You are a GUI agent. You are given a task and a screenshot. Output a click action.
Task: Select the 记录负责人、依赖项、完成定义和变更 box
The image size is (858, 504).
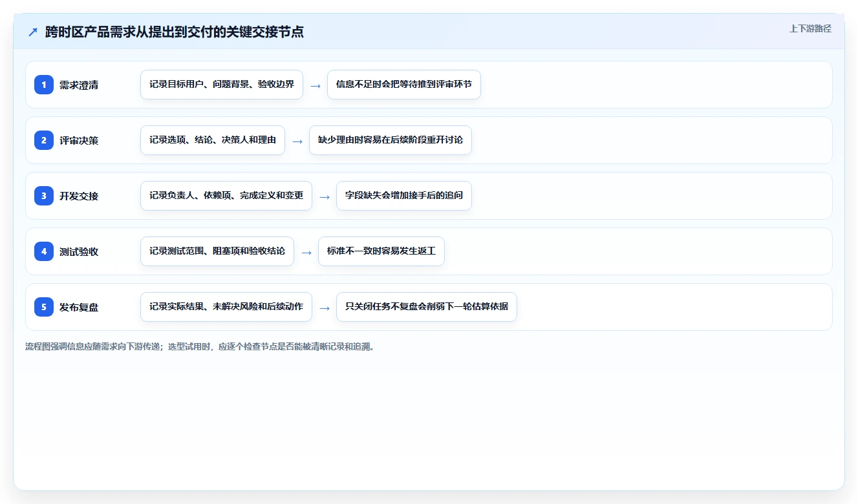tap(226, 196)
